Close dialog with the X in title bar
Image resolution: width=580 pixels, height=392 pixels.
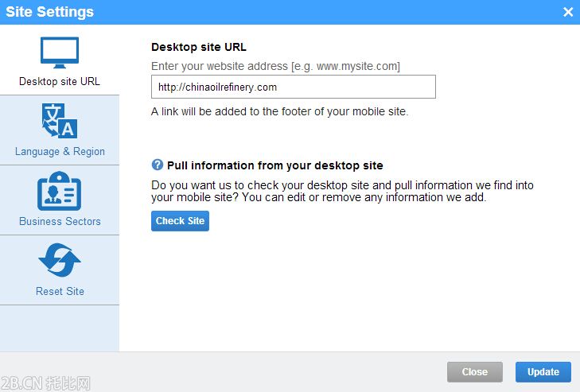coord(567,12)
